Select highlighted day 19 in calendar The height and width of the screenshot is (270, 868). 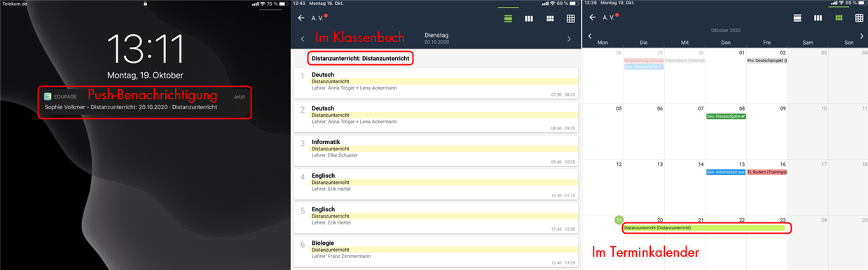point(619,220)
